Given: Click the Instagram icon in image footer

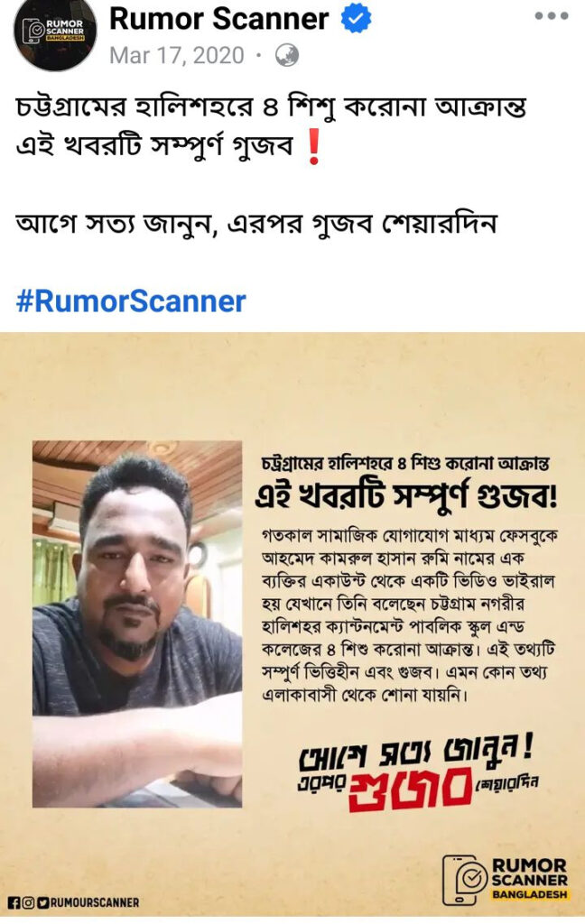Looking at the screenshot, I should coord(28,902).
